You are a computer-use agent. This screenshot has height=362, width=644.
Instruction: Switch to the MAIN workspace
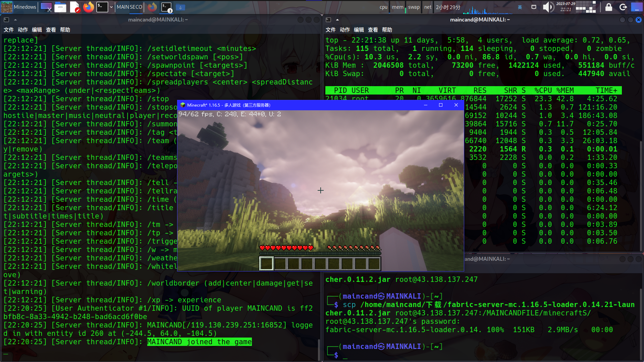pyautogui.click(x=123, y=7)
